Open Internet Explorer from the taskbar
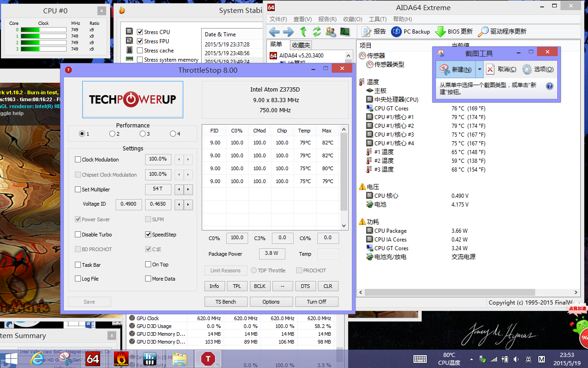The image size is (588, 368). (x=38, y=359)
